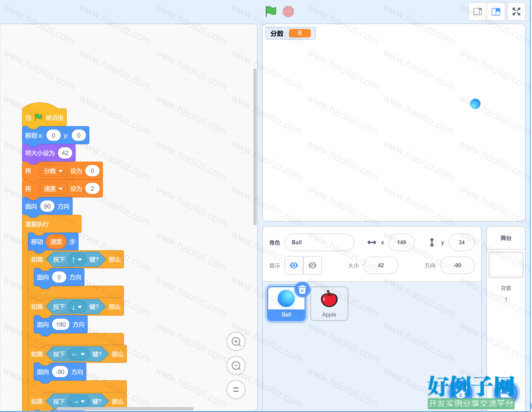The image size is (532, 412).
Task: Click the 0 value in the 面向 direction block
Action: [x=59, y=277]
